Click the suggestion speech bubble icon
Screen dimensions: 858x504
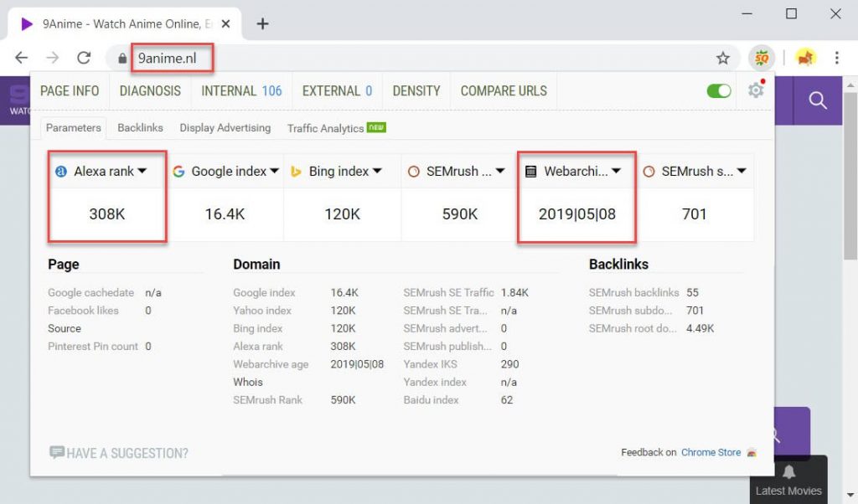(x=56, y=452)
